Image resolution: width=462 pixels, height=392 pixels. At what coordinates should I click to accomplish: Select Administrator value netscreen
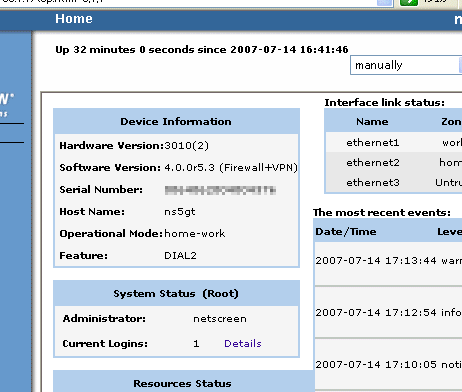pyautogui.click(x=220, y=319)
